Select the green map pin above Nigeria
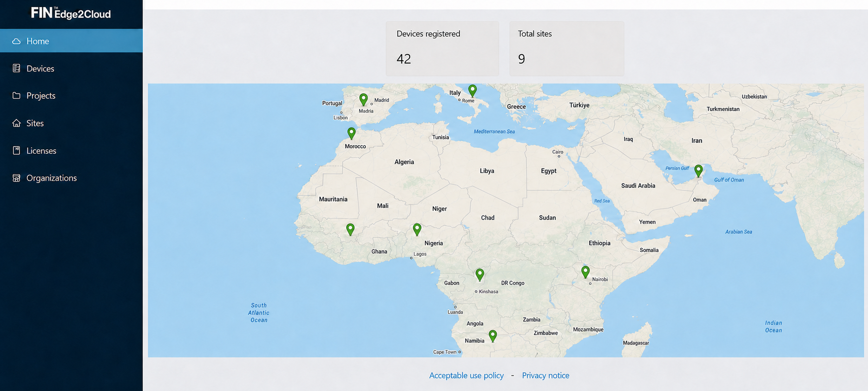The height and width of the screenshot is (391, 868). [x=417, y=229]
